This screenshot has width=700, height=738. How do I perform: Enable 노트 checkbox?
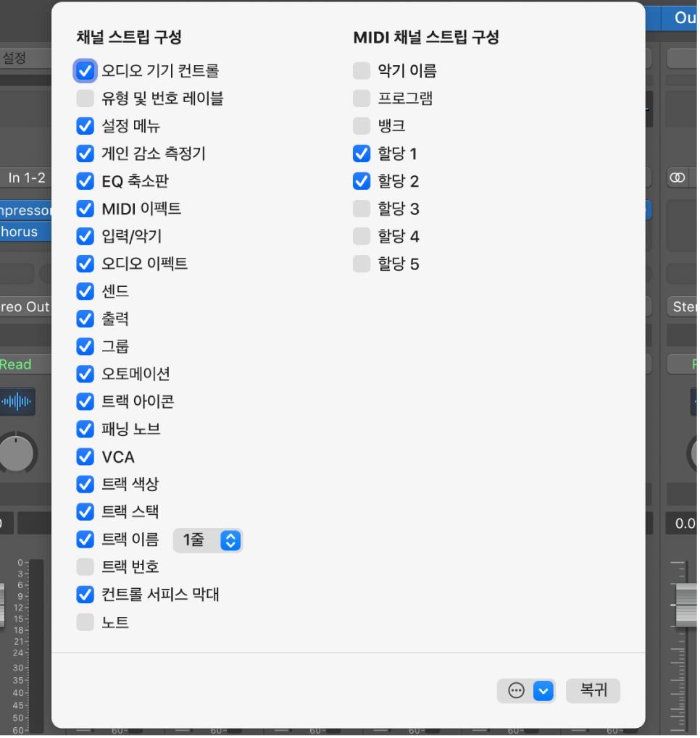click(x=86, y=621)
